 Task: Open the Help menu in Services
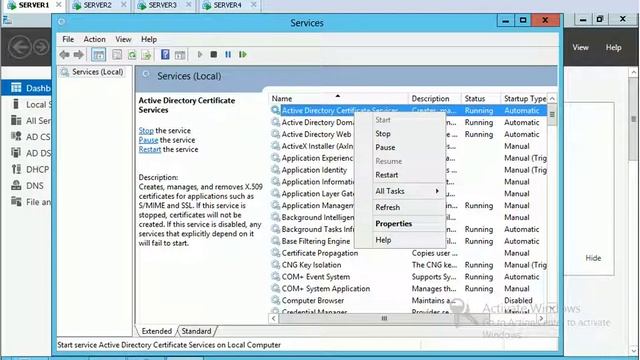click(x=149, y=40)
